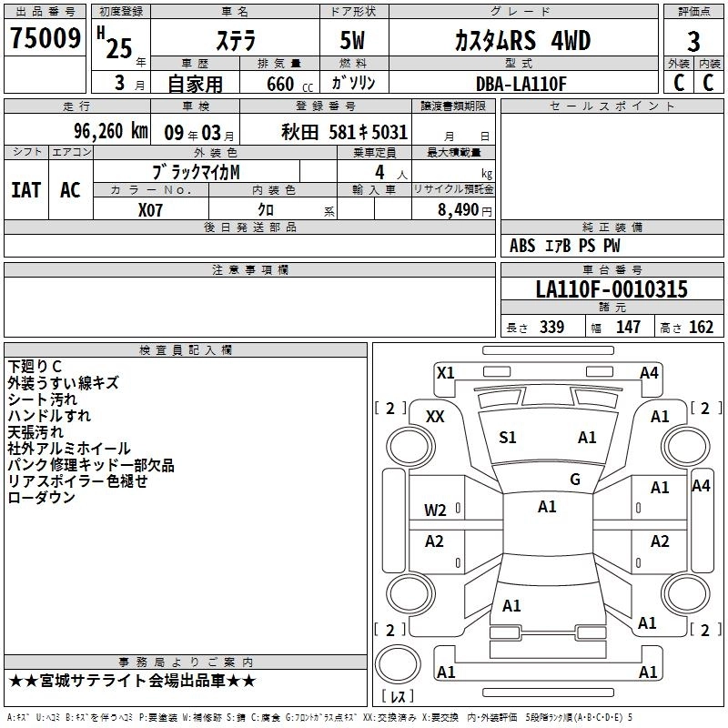The width and height of the screenshot is (728, 728).
Task: Select the XX replaced-panel mark
Action: (x=435, y=416)
